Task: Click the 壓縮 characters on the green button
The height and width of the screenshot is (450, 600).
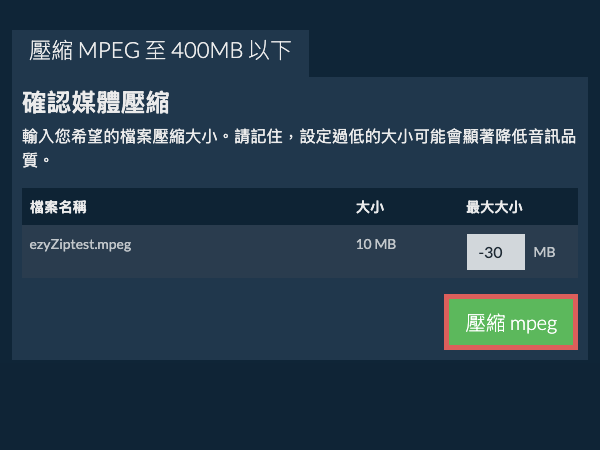Action: coord(485,323)
